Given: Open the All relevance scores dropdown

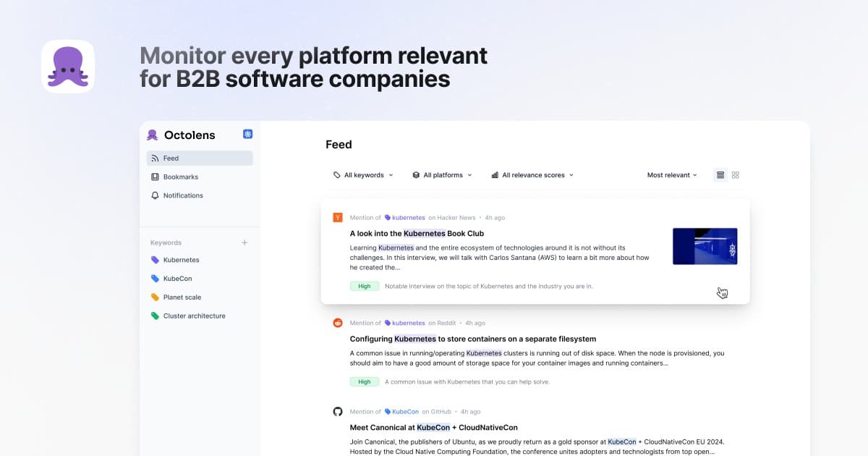Looking at the screenshot, I should coord(532,175).
